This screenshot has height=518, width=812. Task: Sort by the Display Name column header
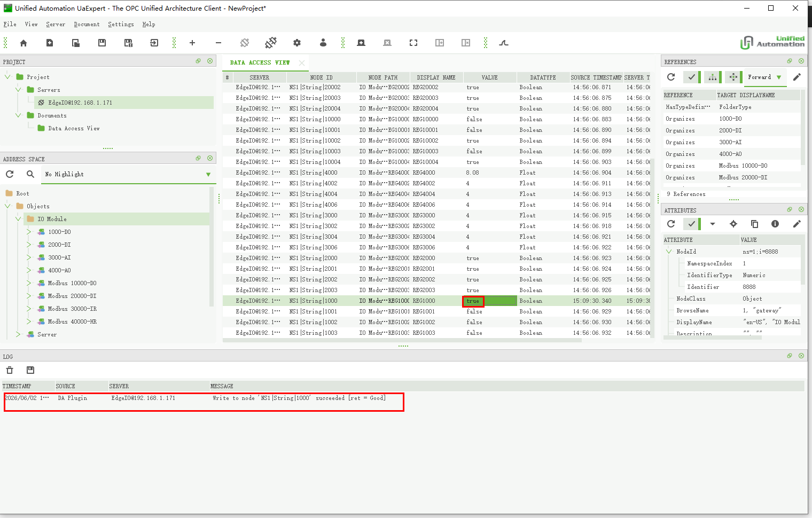(x=436, y=77)
